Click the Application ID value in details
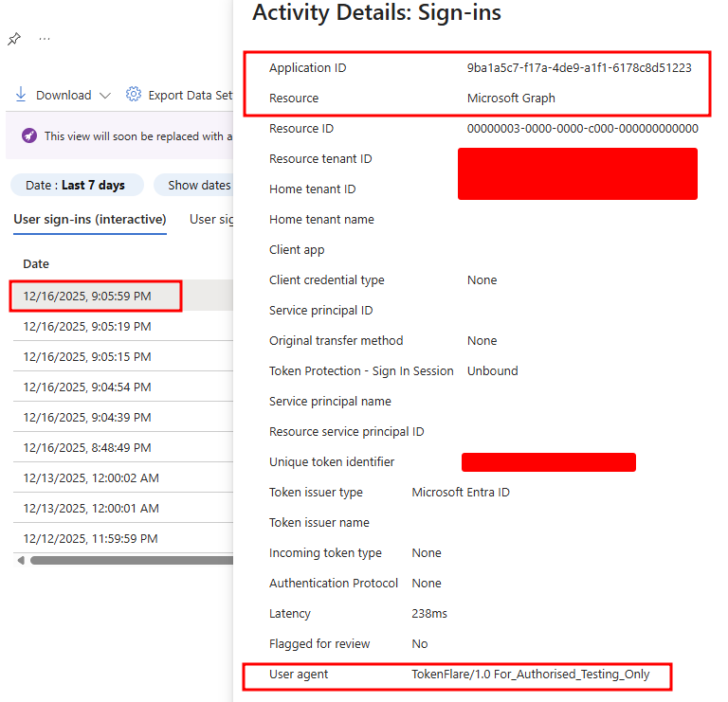The image size is (728, 702). [x=579, y=68]
